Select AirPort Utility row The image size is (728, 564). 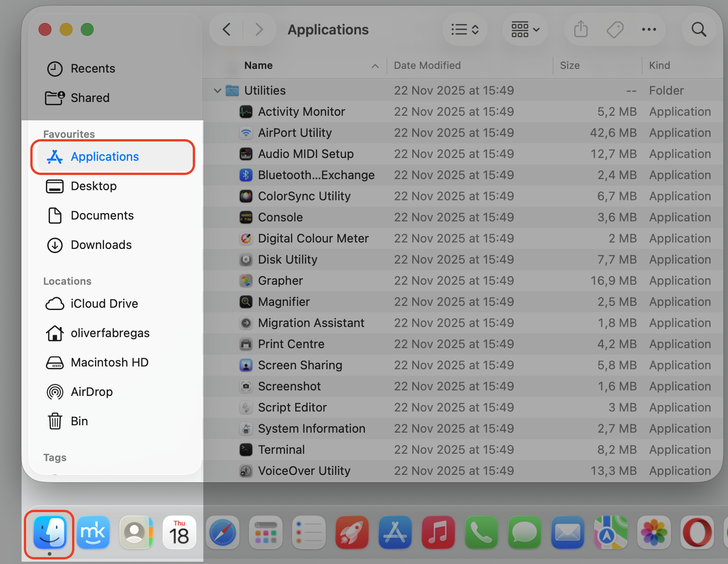point(463,133)
